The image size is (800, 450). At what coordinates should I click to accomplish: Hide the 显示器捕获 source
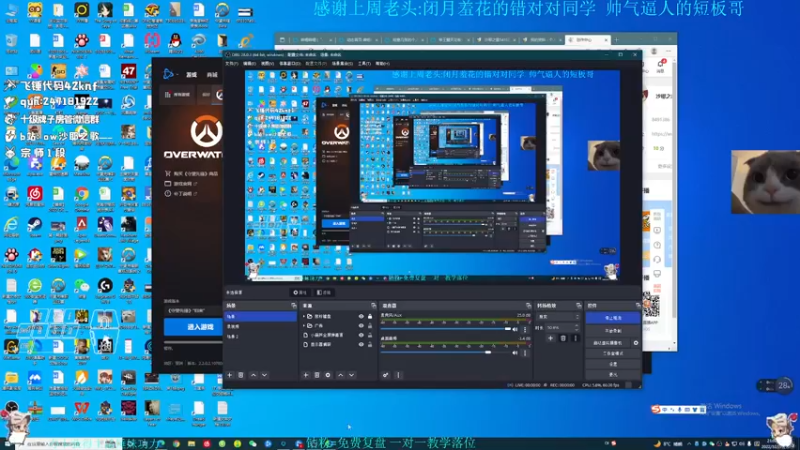click(361, 344)
